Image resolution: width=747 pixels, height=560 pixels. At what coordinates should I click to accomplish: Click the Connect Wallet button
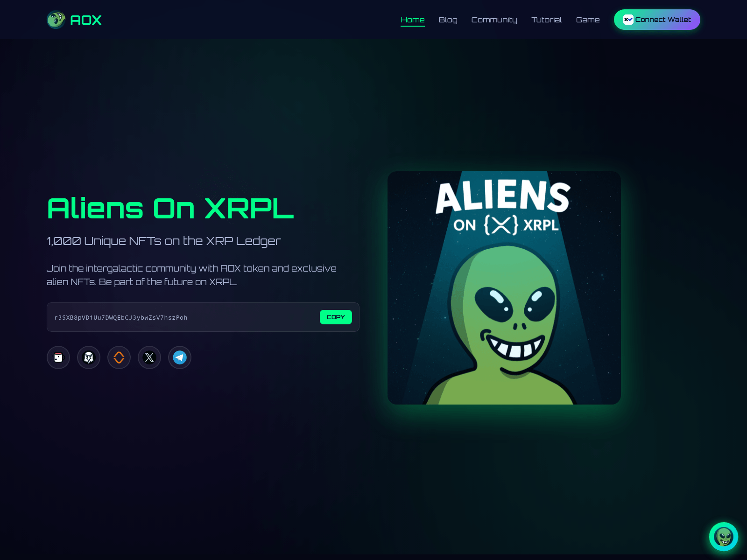[657, 20]
